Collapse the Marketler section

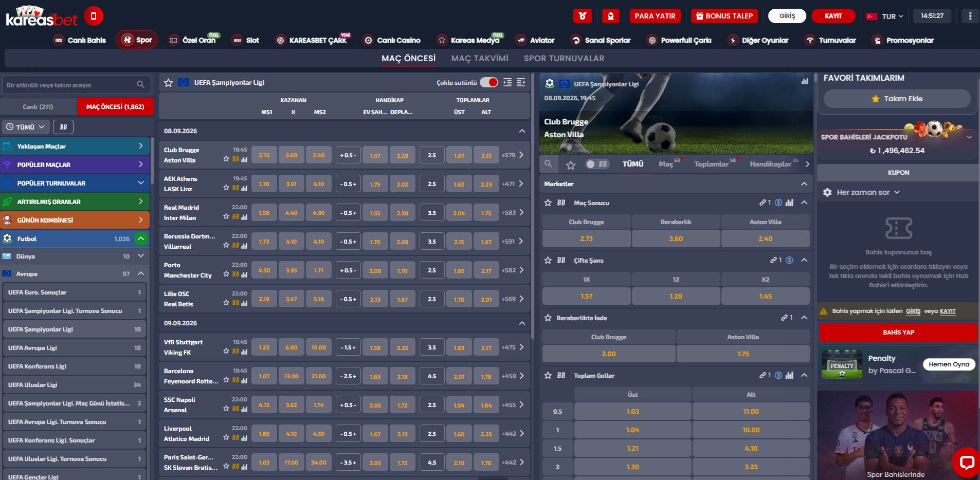(804, 184)
